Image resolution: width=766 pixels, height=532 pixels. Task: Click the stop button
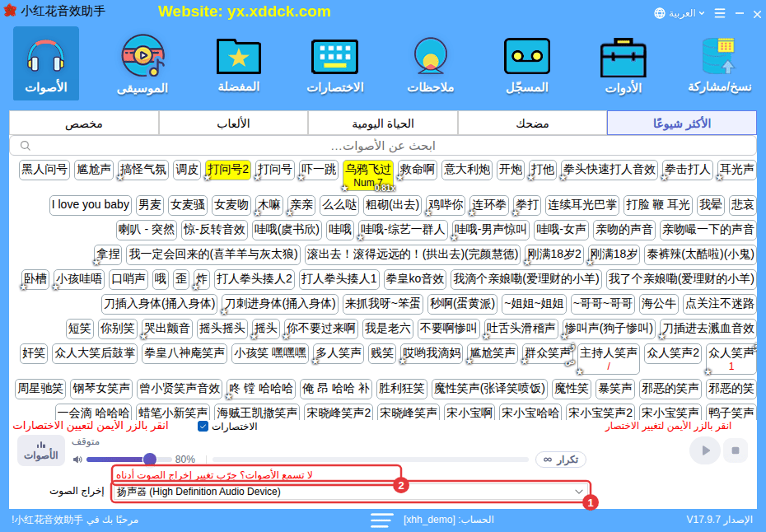click(736, 450)
